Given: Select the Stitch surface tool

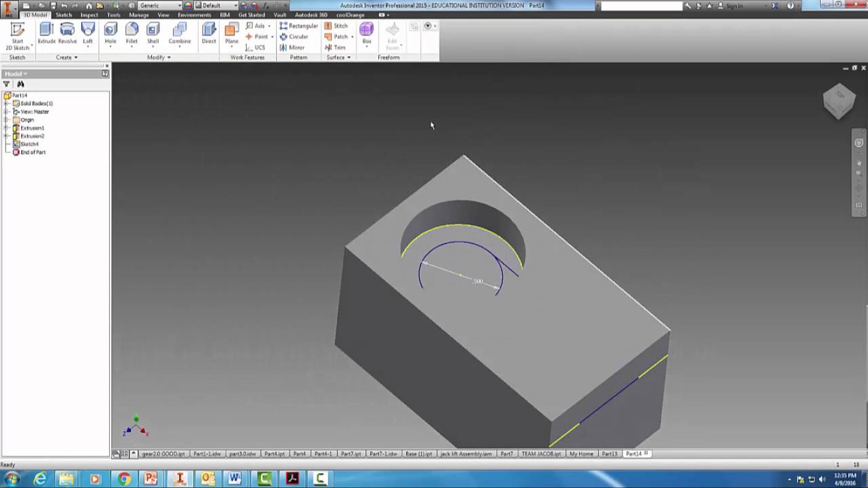Looking at the screenshot, I should pos(336,26).
